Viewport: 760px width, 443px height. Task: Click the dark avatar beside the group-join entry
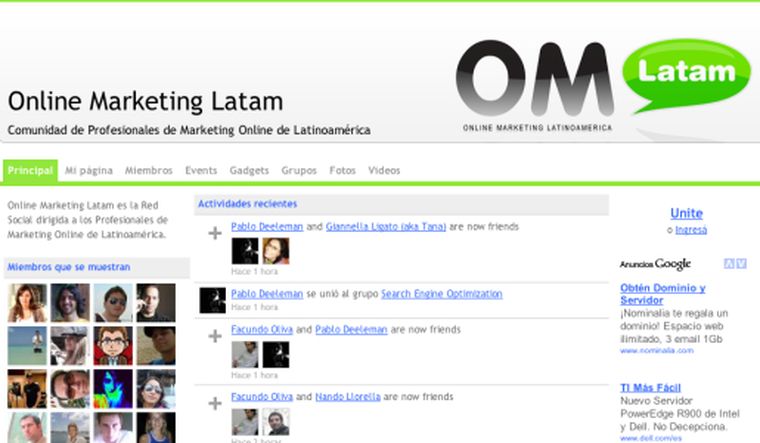(x=213, y=300)
